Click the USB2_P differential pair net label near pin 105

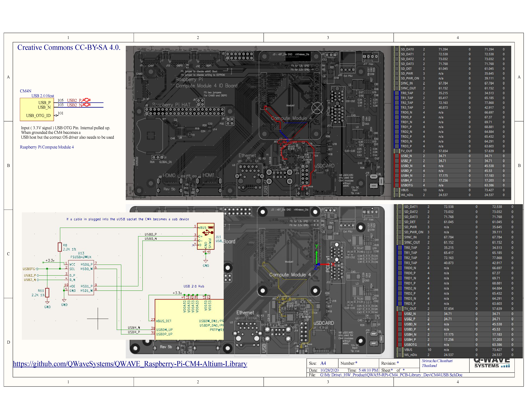coord(74,100)
